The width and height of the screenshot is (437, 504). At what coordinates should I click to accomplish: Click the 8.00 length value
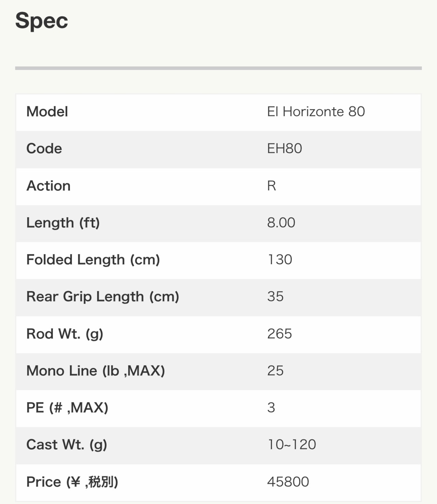(x=281, y=223)
